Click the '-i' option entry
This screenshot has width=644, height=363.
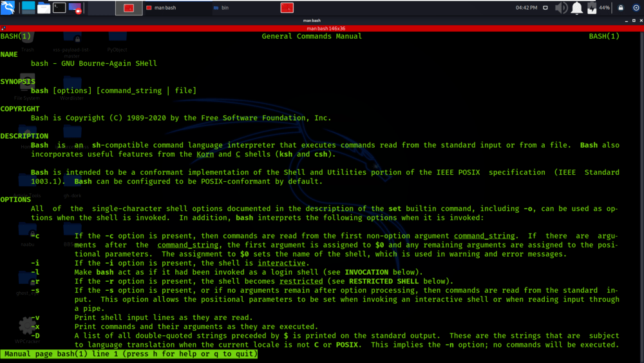pyautogui.click(x=35, y=263)
